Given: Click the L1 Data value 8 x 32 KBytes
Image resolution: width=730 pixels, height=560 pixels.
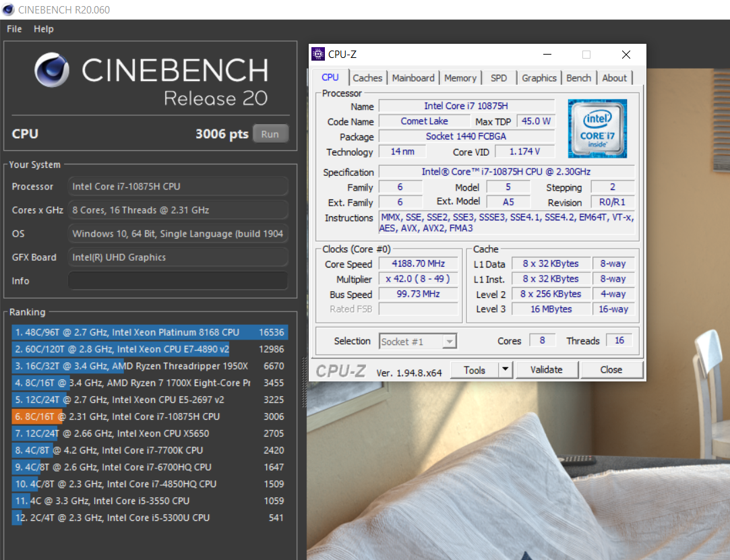Looking at the screenshot, I should click(x=551, y=263).
